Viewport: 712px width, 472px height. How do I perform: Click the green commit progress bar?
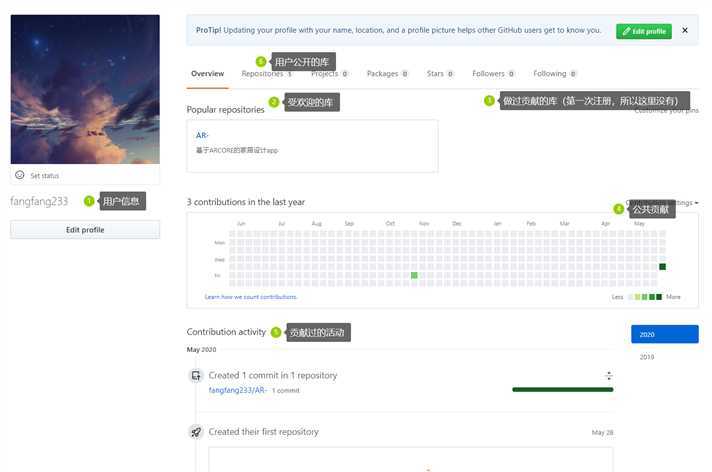(563, 389)
